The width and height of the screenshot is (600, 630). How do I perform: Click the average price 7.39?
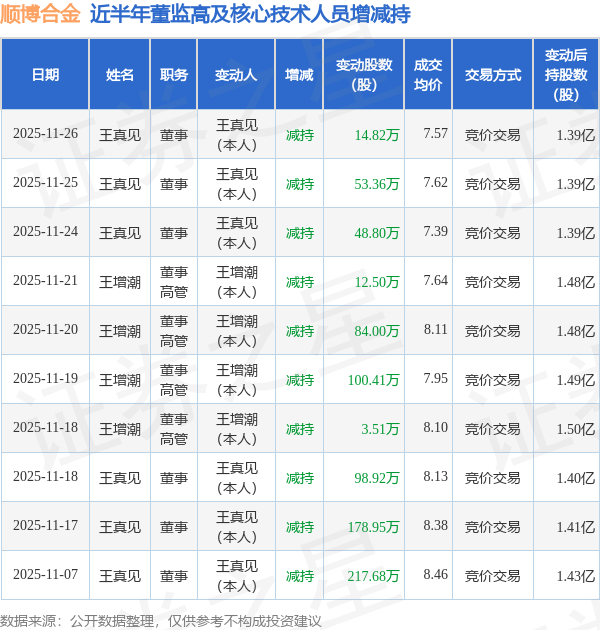(436, 231)
